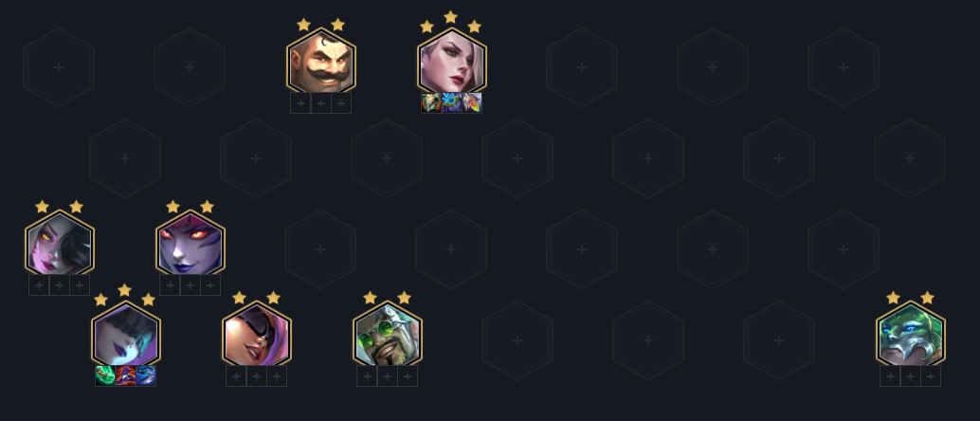Click the blue gauntlet item under white-haired champion
Image resolution: width=980 pixels, height=421 pixels.
pyautogui.click(x=452, y=102)
